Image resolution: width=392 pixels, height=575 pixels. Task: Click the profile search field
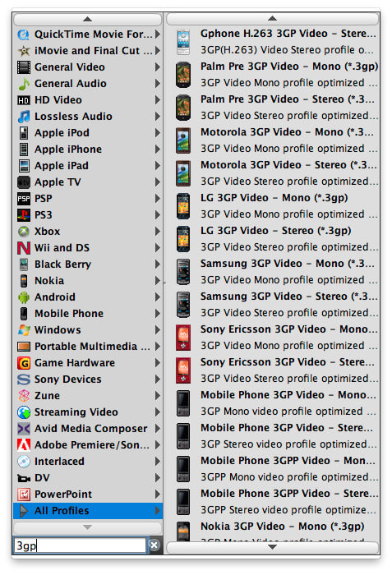click(x=80, y=545)
